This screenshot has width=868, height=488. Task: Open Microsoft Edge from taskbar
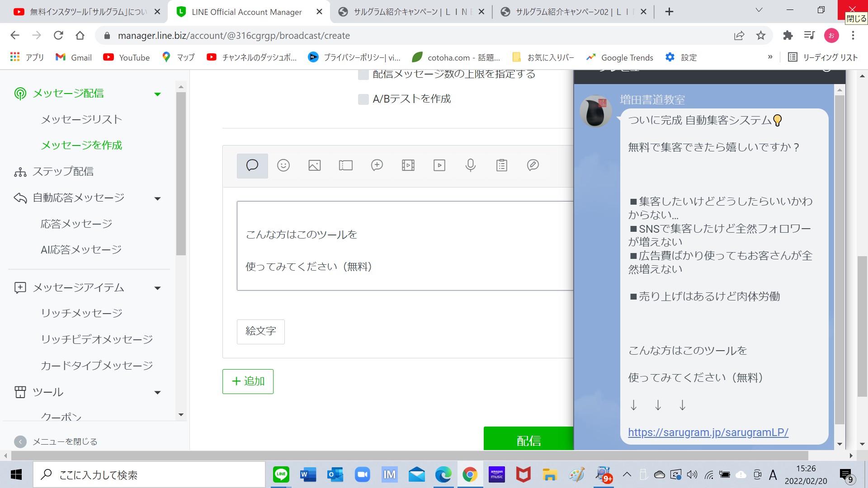click(443, 474)
